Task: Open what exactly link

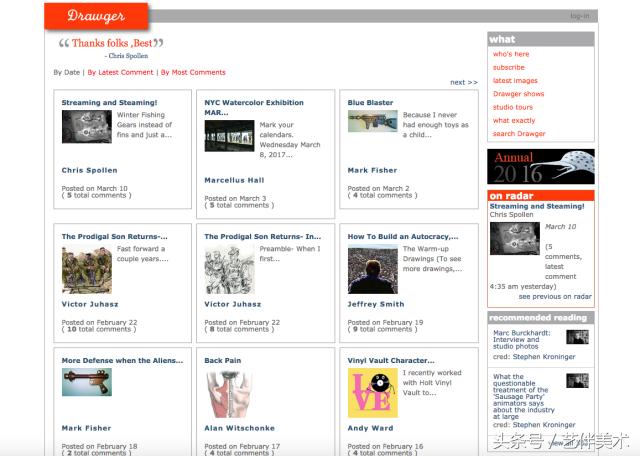Action: [514, 120]
